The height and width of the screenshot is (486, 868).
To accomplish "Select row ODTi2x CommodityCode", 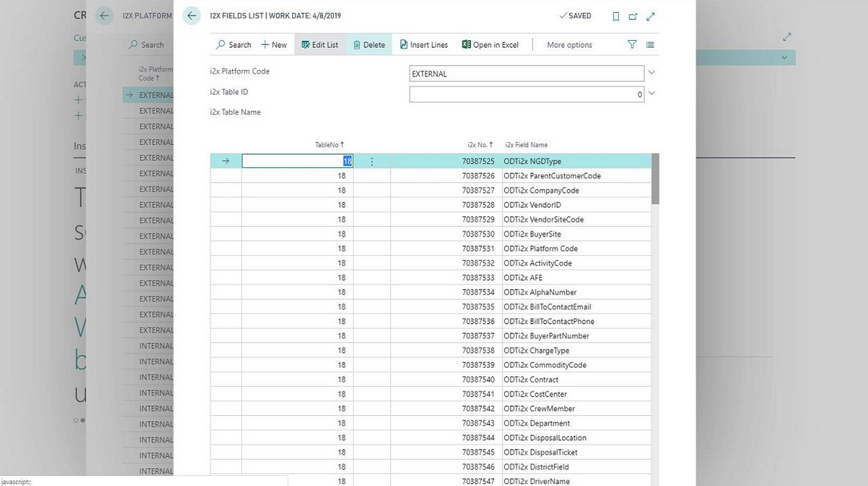I will 430,364.
